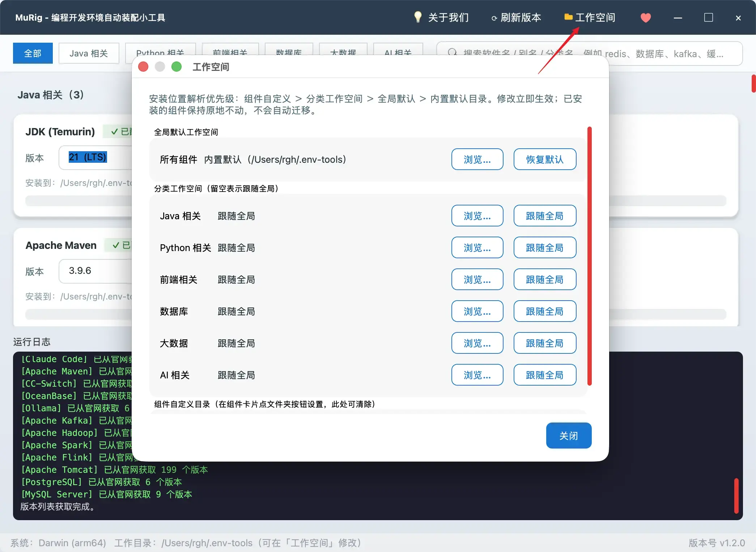
Task: Switch to the Java 相关 tab
Action: click(x=89, y=53)
